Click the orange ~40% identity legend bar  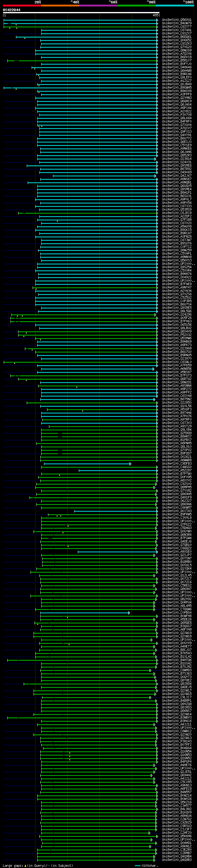point(60,6)
